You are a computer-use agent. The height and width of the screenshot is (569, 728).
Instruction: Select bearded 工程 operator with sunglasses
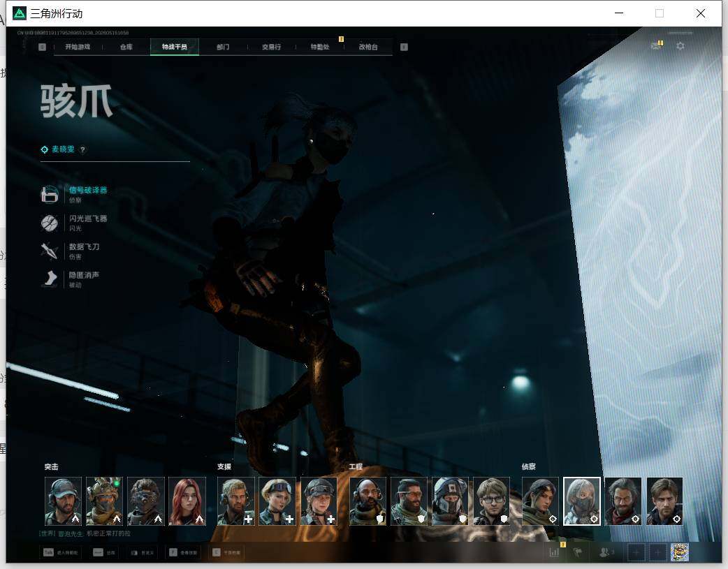click(409, 501)
